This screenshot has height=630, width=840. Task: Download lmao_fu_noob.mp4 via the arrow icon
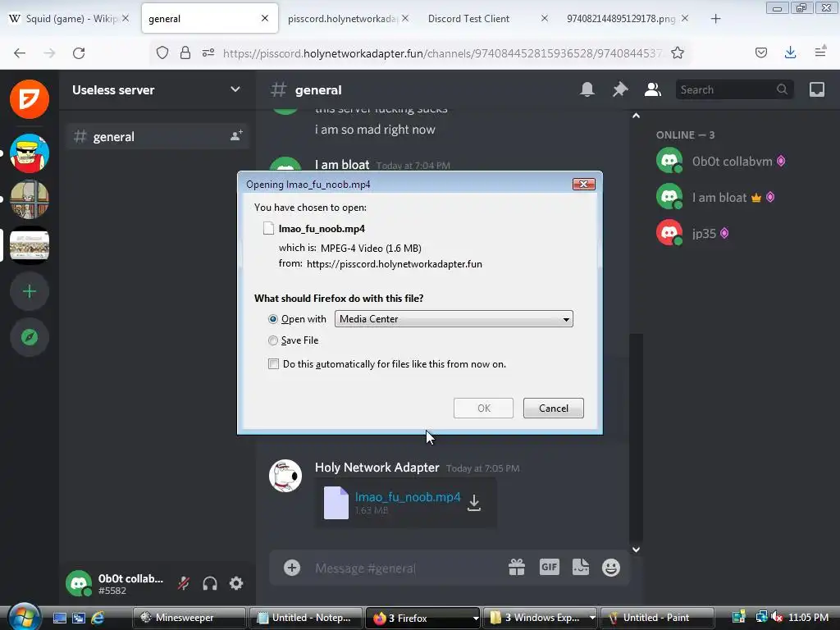pyautogui.click(x=474, y=503)
